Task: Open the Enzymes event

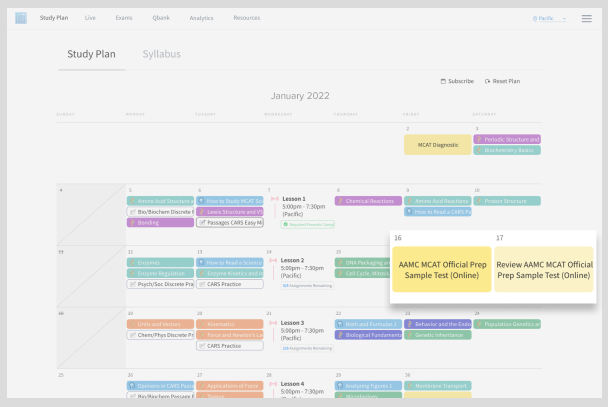Action: 160,262
